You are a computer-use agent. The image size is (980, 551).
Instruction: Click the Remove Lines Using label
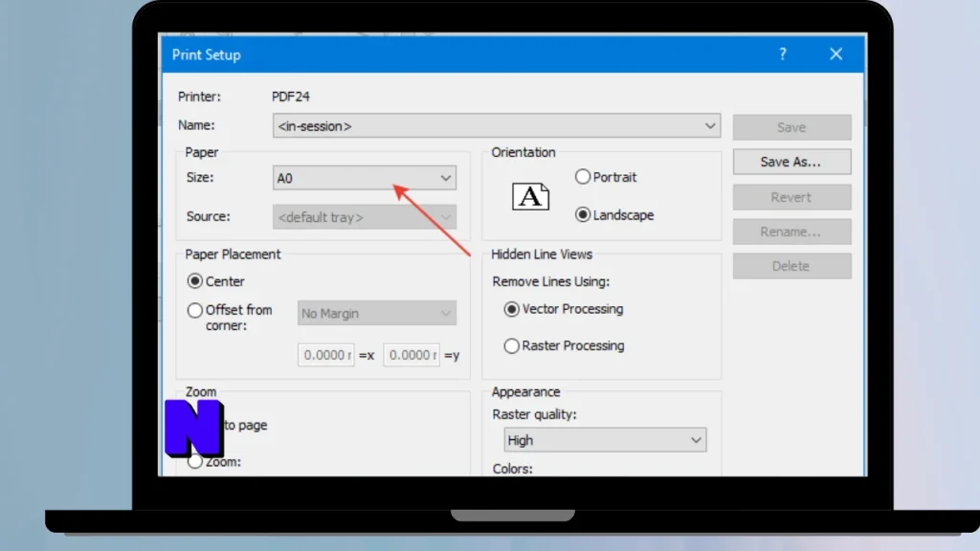pos(550,282)
